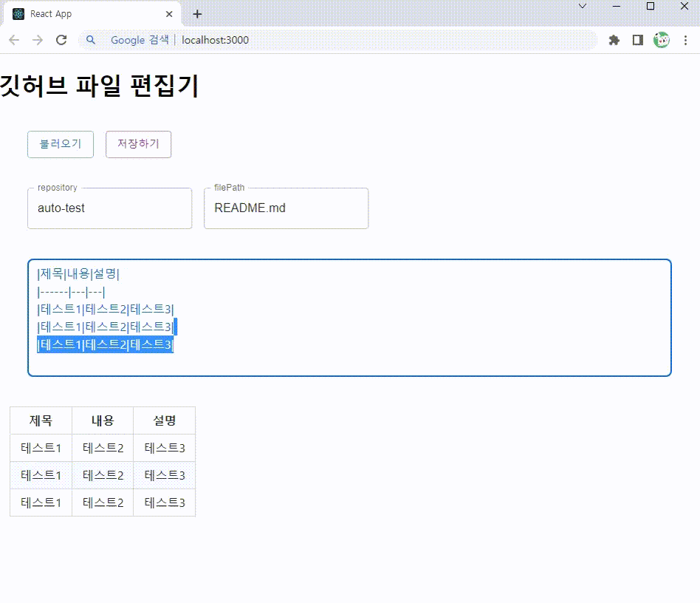The width and height of the screenshot is (700, 603).
Task: Focus the repository input field
Action: pos(110,208)
